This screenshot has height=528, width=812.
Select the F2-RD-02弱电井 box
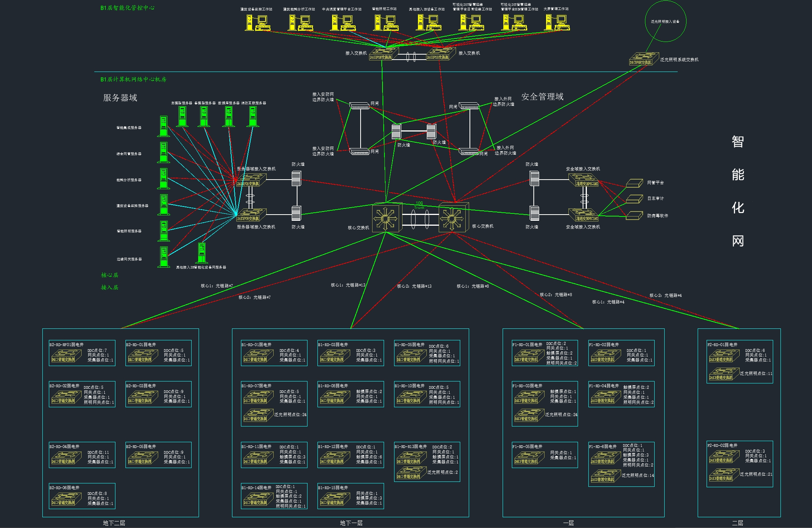click(739, 464)
